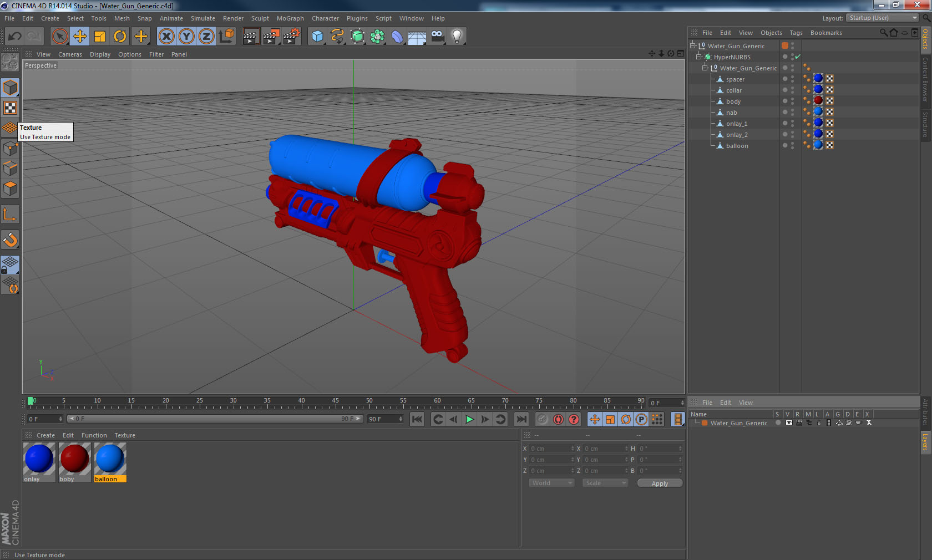This screenshot has width=932, height=560.
Task: Select the onlay material swatch
Action: (x=39, y=462)
